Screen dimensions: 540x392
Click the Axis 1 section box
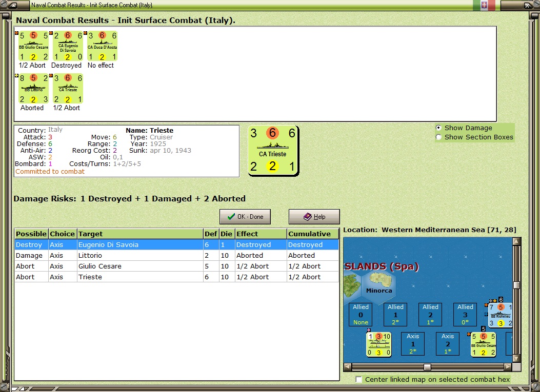pyautogui.click(x=413, y=344)
